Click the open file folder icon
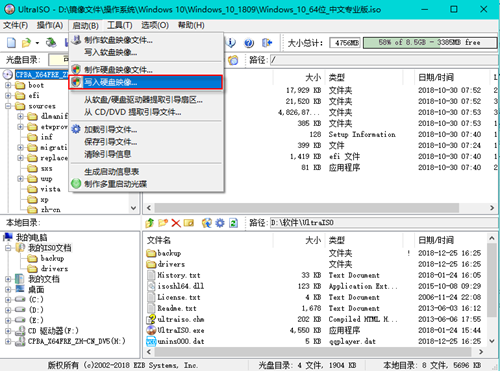Screen dimensions: 500x371 click(x=26, y=43)
